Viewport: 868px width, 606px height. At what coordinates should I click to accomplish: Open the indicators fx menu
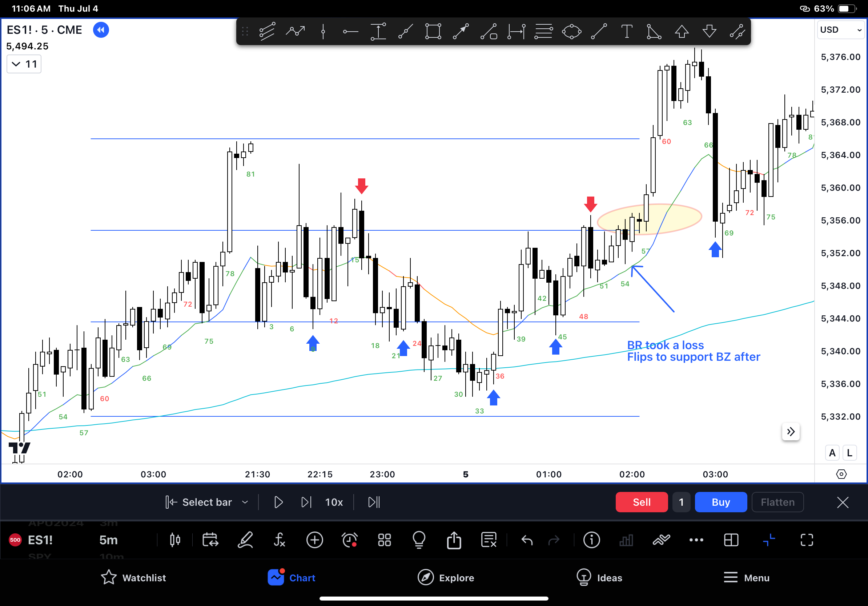click(x=280, y=540)
